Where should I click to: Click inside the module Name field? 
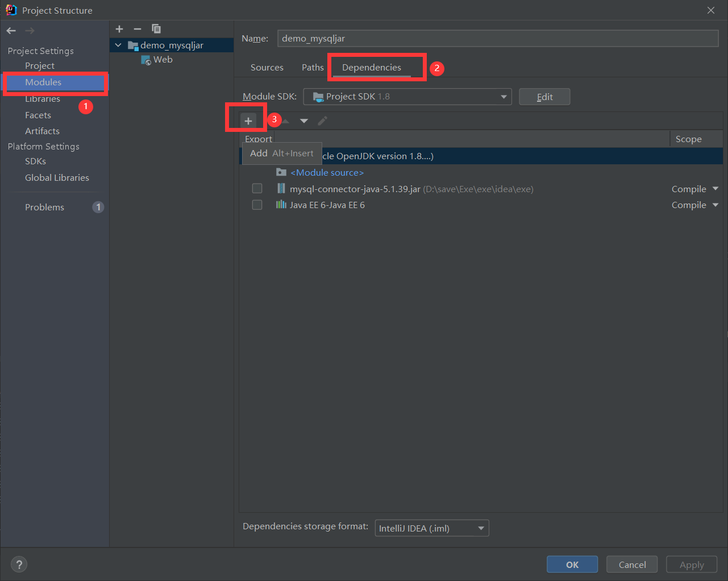pos(498,38)
